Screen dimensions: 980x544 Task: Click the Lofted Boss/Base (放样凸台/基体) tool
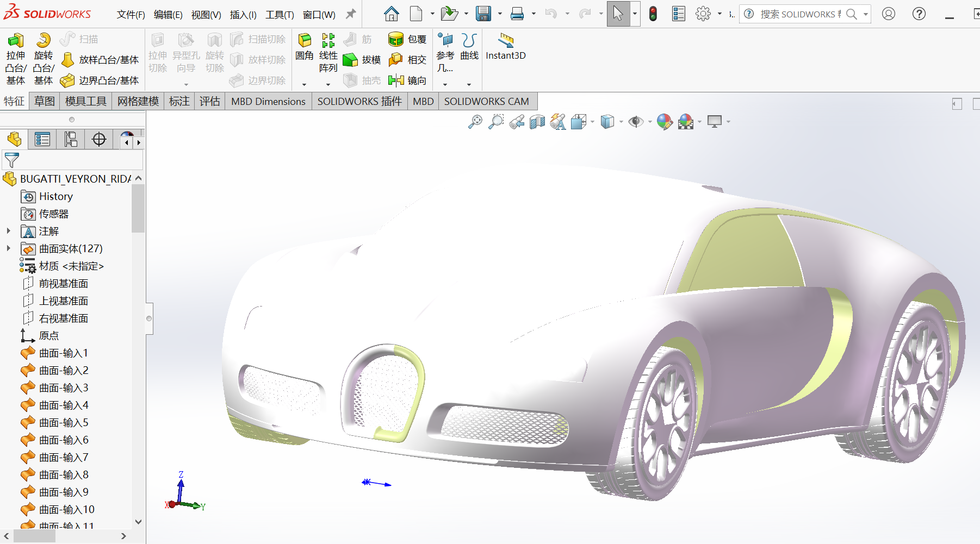(x=100, y=60)
